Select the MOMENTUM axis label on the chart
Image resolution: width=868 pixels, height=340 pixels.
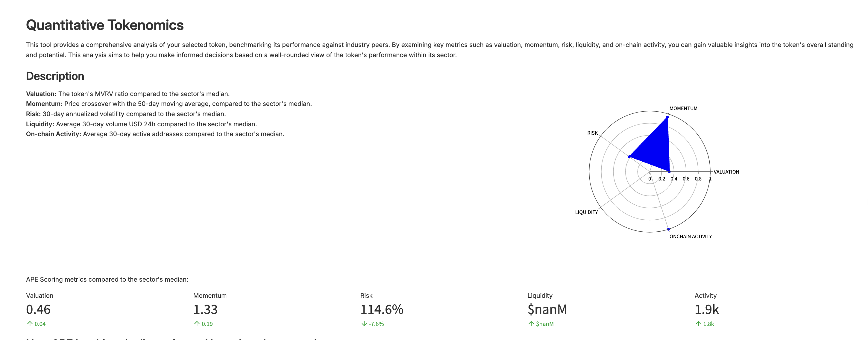[683, 109]
